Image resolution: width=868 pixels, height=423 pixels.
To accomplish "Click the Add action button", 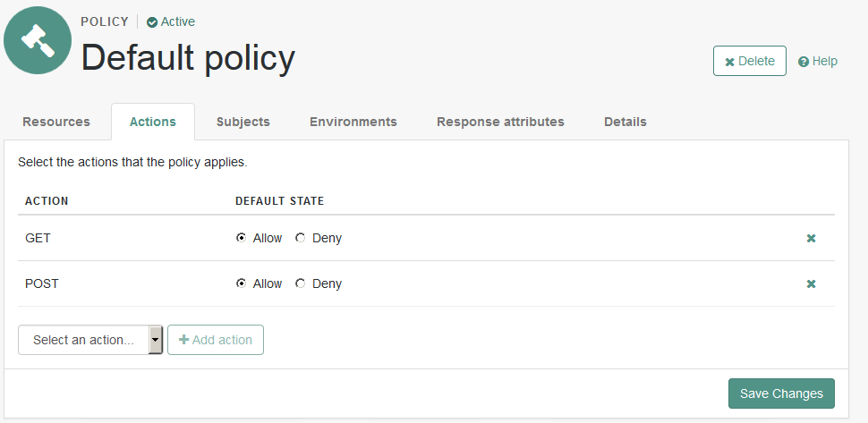I will pyautogui.click(x=216, y=340).
